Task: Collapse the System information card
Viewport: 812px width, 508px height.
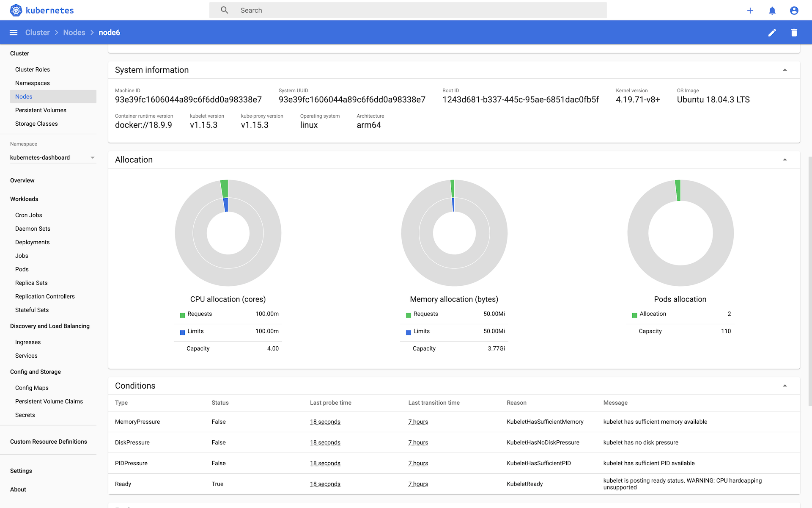Action: tap(785, 70)
